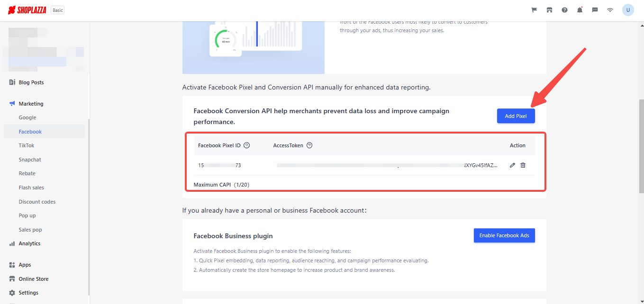Click the Enable Facebook Ads button
This screenshot has height=304, width=644.
point(504,235)
